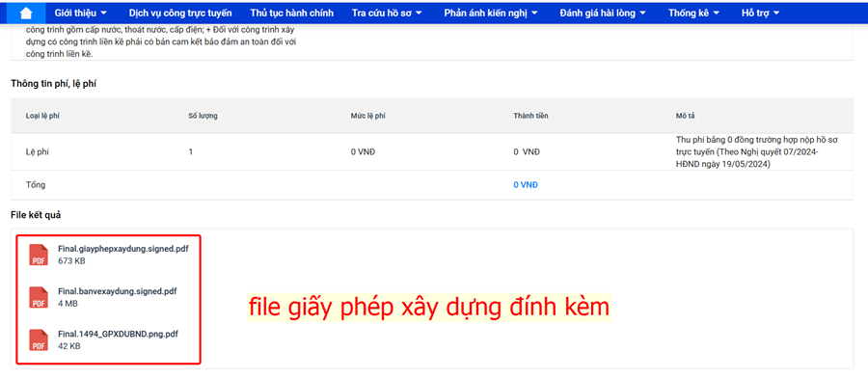Open PDF icon for Final.giayphepxaydung.signed.pdf
This screenshot has width=868, height=379.
coord(39,255)
